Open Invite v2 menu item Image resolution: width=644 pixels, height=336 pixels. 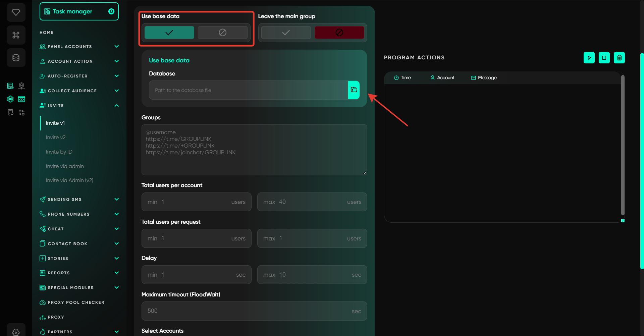(x=56, y=137)
